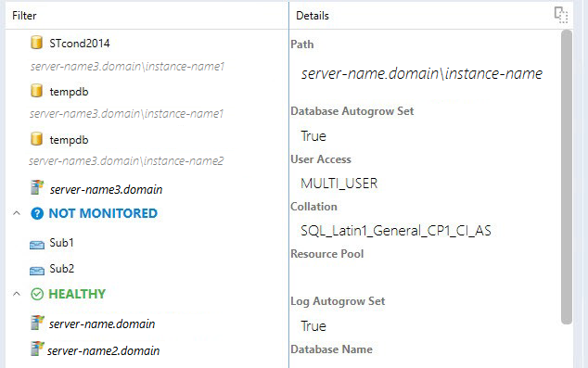588x368 pixels.
Task: Click the Database Autogrow Set label
Action: 352,111
